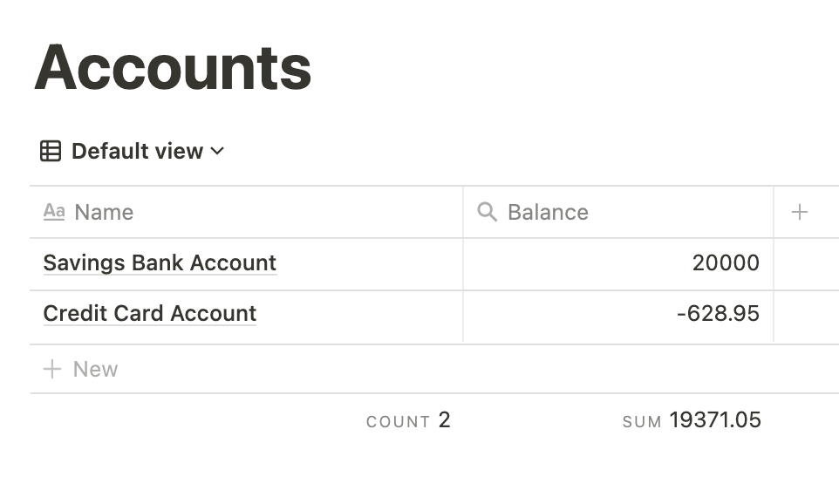
Task: Add a new property with plus icon
Action: (x=800, y=212)
